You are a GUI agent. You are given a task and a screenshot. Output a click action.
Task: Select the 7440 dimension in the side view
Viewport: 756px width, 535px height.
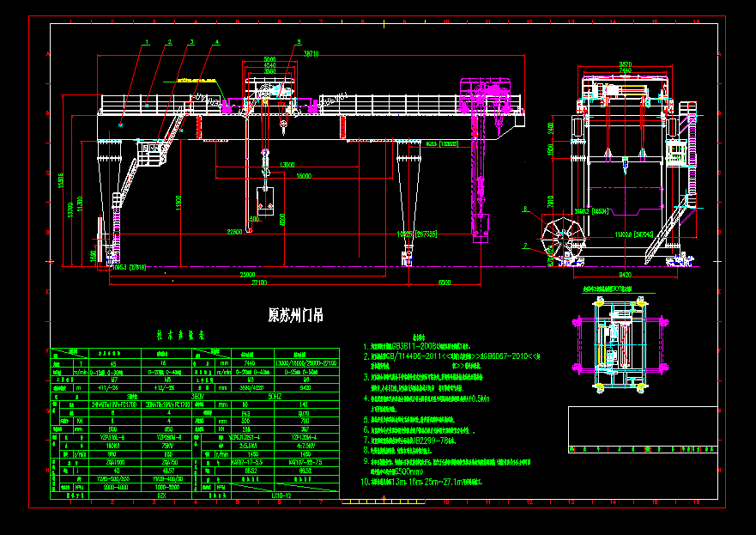(x=624, y=70)
